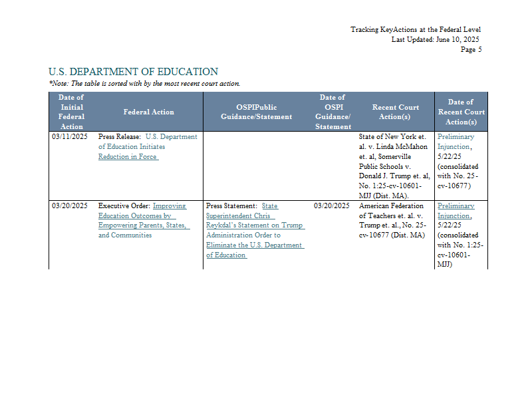Click '03/20/2025' in the Date of OSPI Guidance column
532x411 pixels.
(331, 205)
